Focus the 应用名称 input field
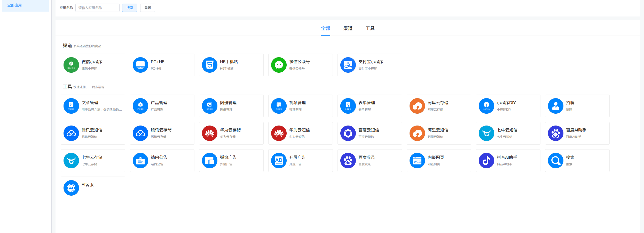 point(97,8)
